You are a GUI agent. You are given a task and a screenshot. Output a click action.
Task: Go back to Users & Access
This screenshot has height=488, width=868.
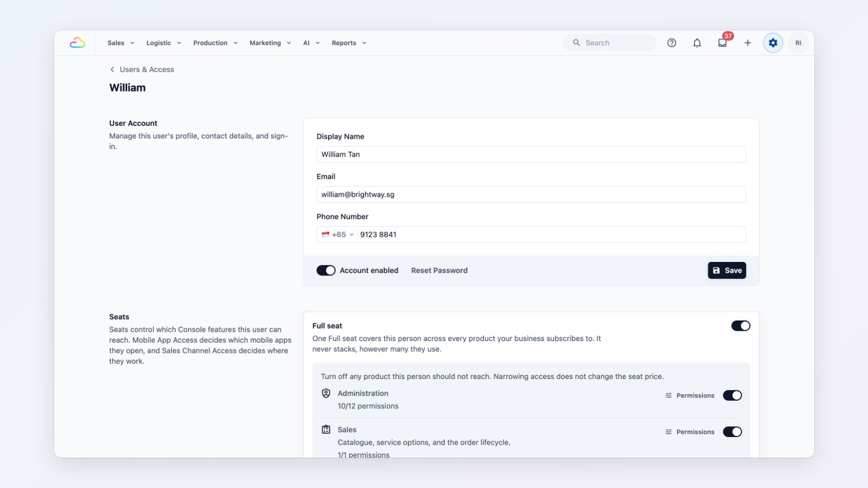(x=142, y=69)
